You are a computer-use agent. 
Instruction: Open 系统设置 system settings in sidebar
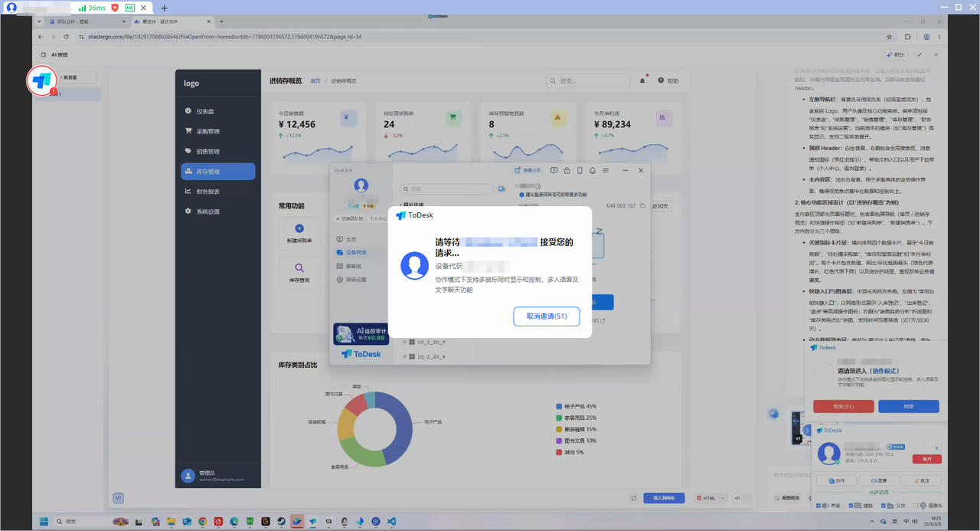pyautogui.click(x=218, y=211)
